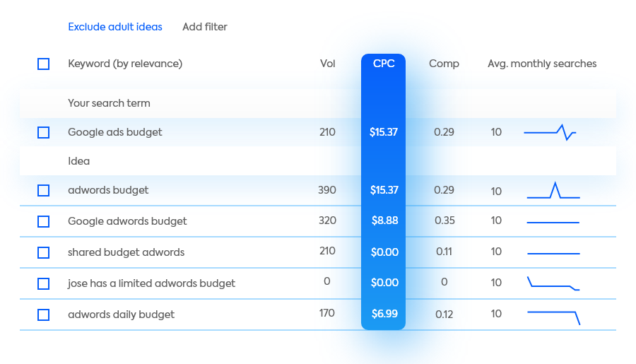Select the adwords budget row checkbox
Viewport: 636px width, 364px height.
(x=43, y=190)
